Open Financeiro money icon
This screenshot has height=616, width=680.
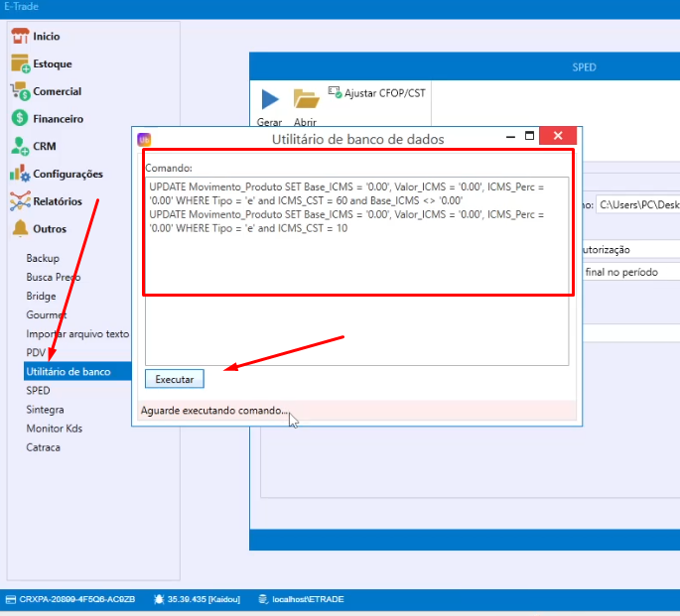19,119
